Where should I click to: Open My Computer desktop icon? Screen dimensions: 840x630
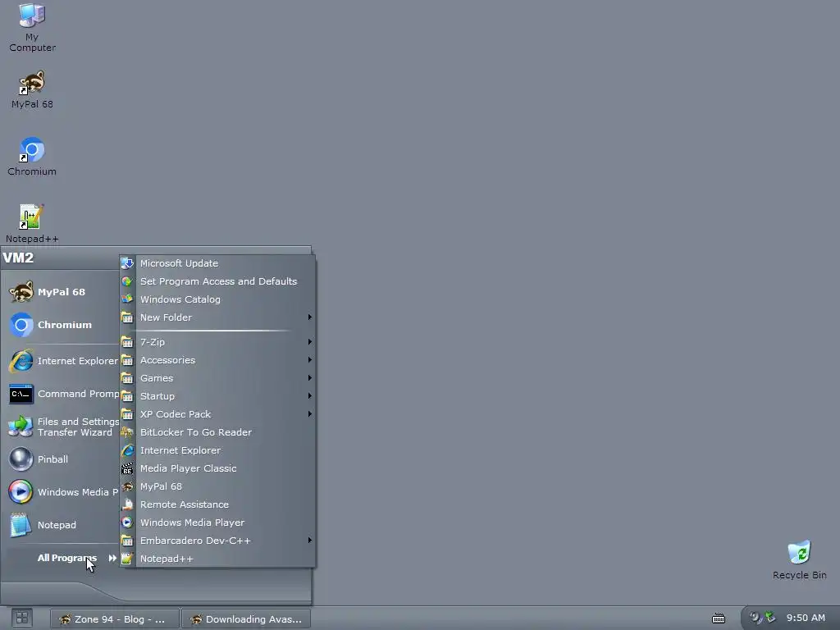[32, 28]
